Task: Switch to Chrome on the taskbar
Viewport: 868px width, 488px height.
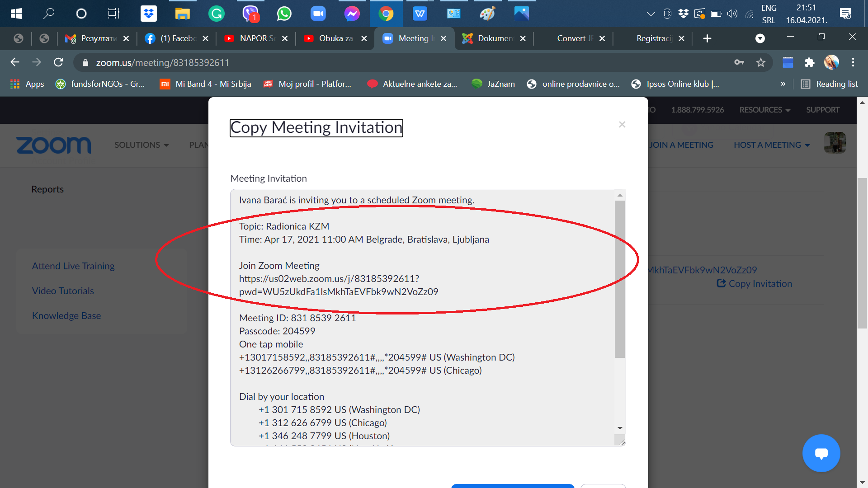Action: tap(386, 14)
